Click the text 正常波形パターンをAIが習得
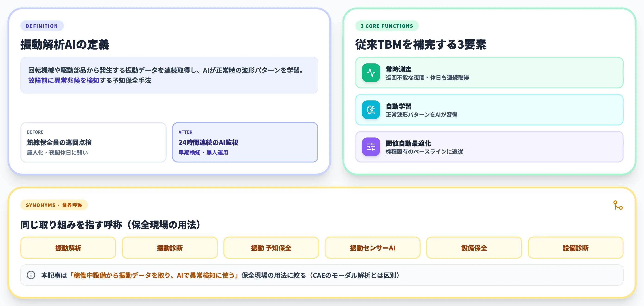644x306 pixels. point(421,115)
